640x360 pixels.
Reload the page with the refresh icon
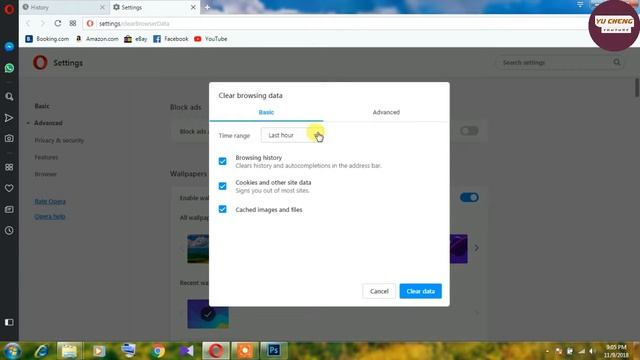click(x=58, y=23)
